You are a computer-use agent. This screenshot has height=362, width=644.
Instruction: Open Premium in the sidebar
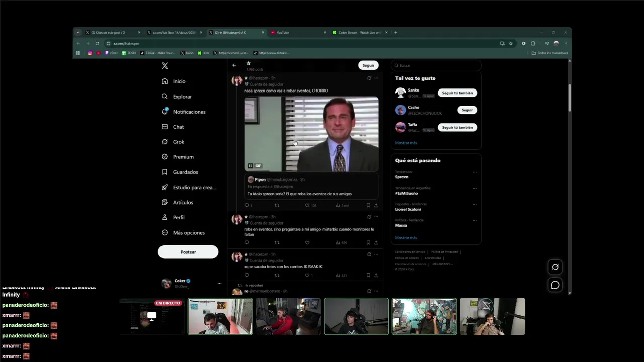(178, 157)
